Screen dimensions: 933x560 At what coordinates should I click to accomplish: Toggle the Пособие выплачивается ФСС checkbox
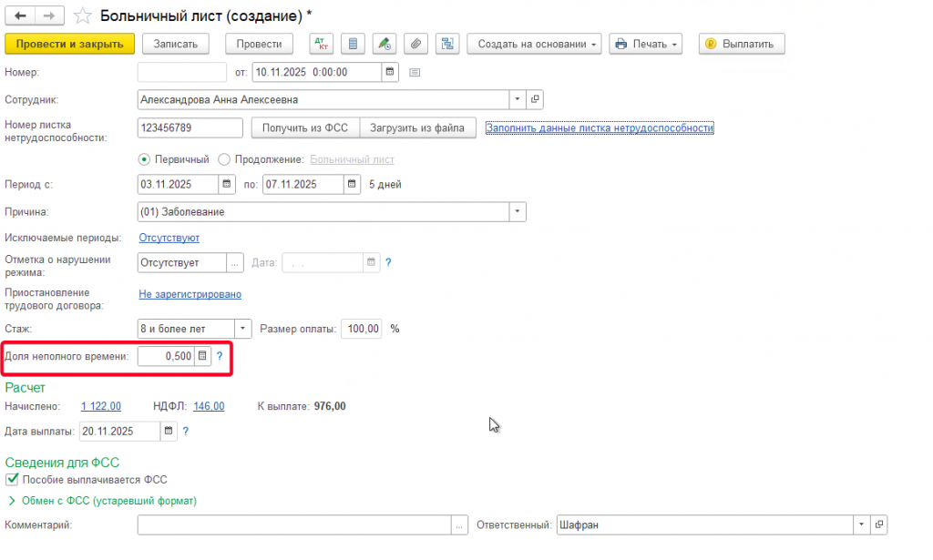coord(12,479)
